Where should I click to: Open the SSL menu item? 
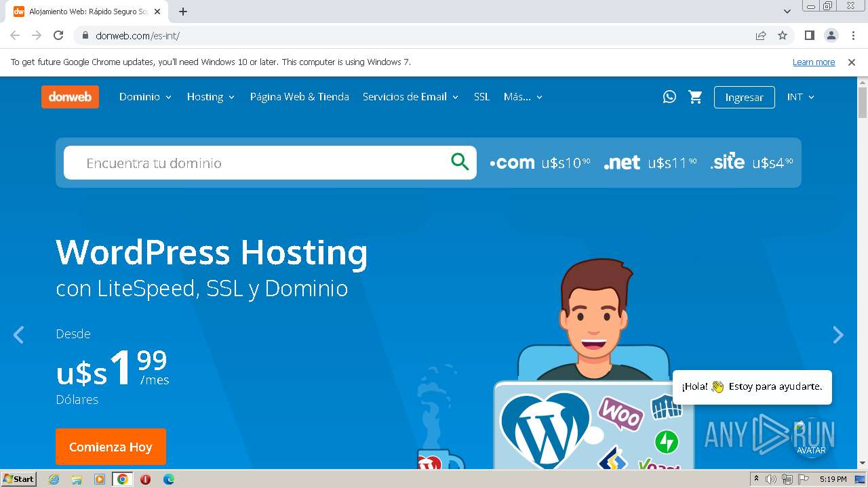tap(481, 97)
